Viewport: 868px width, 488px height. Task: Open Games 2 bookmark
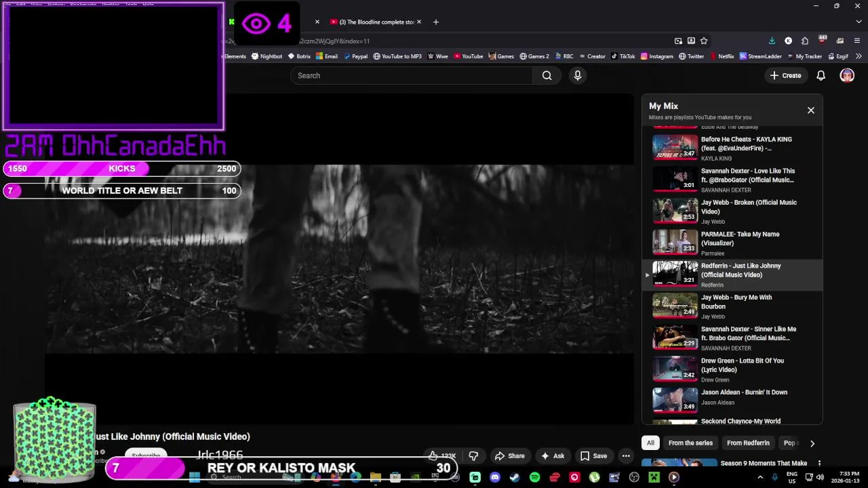(x=534, y=56)
